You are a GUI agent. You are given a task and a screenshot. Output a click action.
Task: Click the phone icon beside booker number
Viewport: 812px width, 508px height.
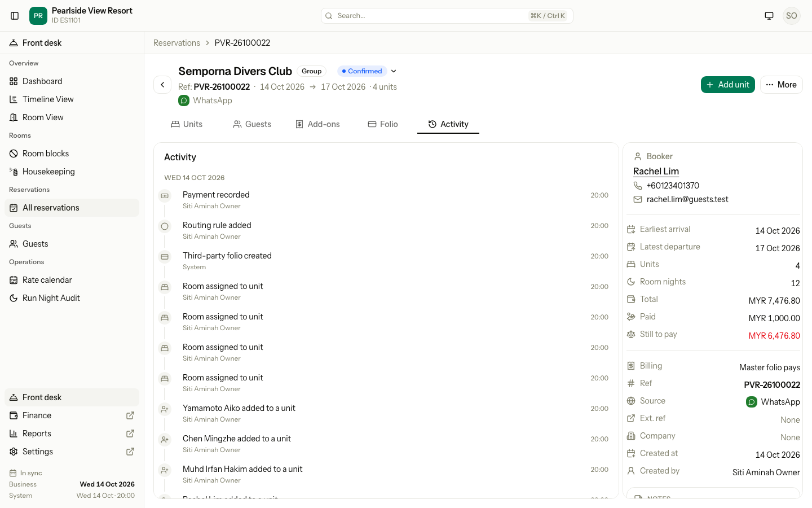click(638, 186)
